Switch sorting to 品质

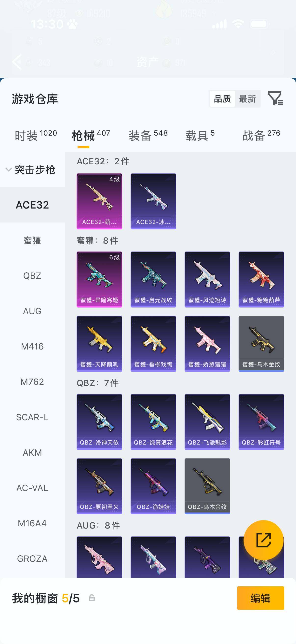pyautogui.click(x=222, y=99)
